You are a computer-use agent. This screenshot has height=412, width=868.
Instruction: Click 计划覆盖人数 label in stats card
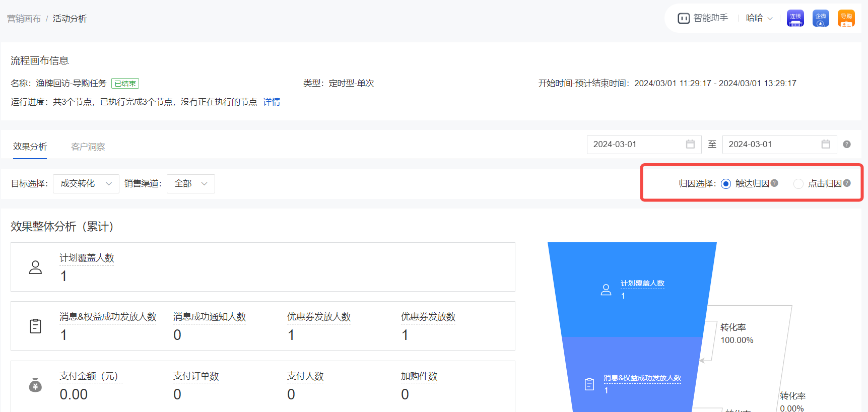[x=87, y=258]
